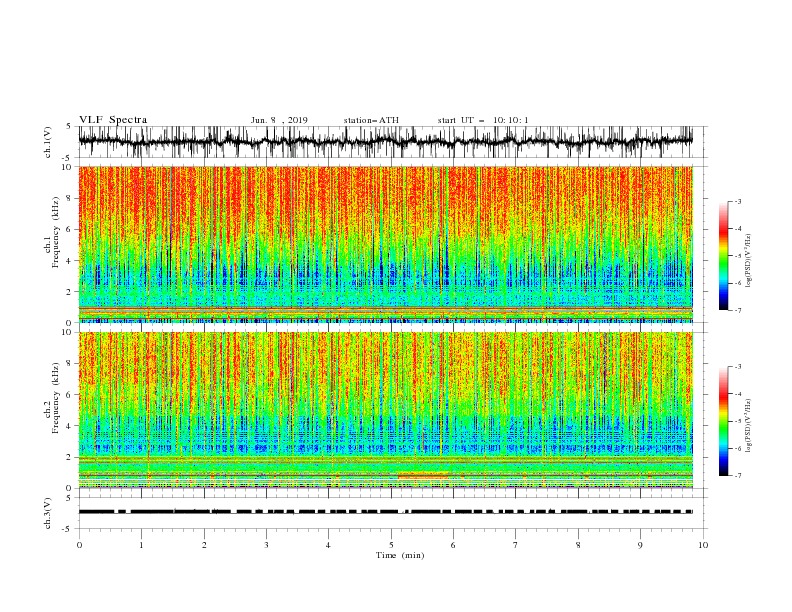Image resolution: width=792 pixels, height=612 pixels.
Task: Click the "Time (min)" axis label
Action: (400, 555)
